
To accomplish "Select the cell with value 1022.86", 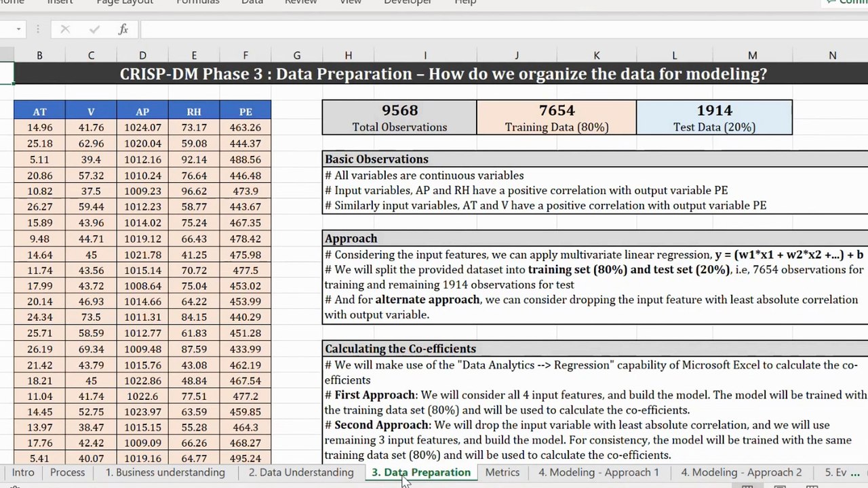I will (142, 381).
